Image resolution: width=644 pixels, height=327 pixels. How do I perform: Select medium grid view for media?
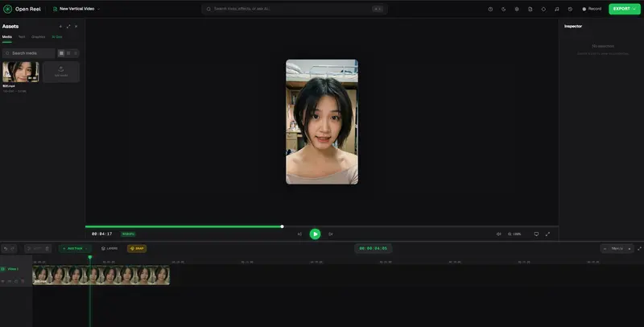tap(68, 53)
